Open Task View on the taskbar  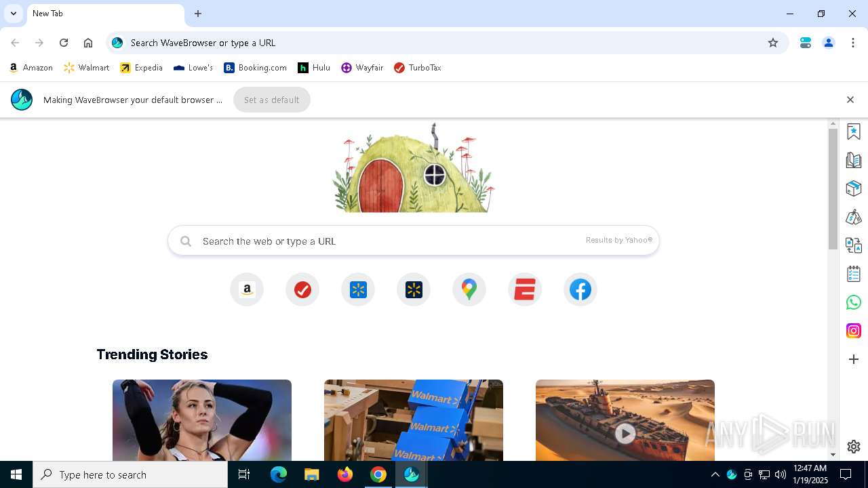pos(244,474)
